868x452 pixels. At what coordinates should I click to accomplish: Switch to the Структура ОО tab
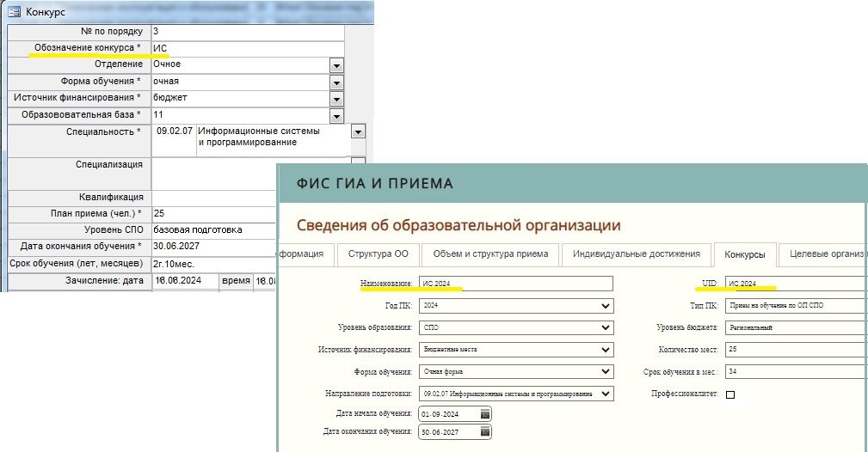pyautogui.click(x=379, y=254)
